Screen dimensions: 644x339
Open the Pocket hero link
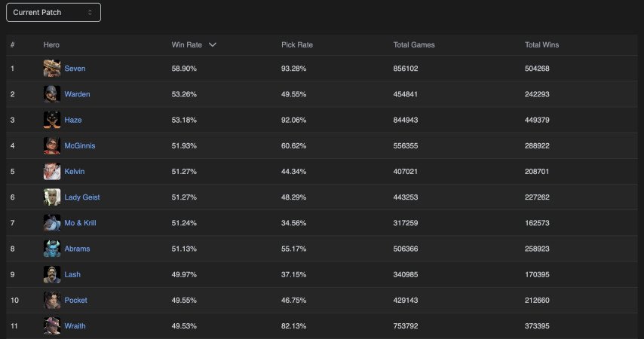pos(75,300)
